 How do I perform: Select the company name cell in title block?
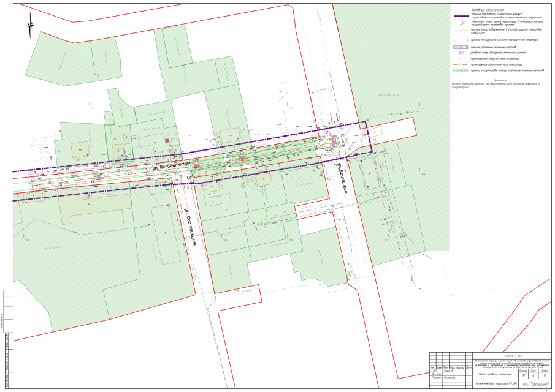pos(535,383)
